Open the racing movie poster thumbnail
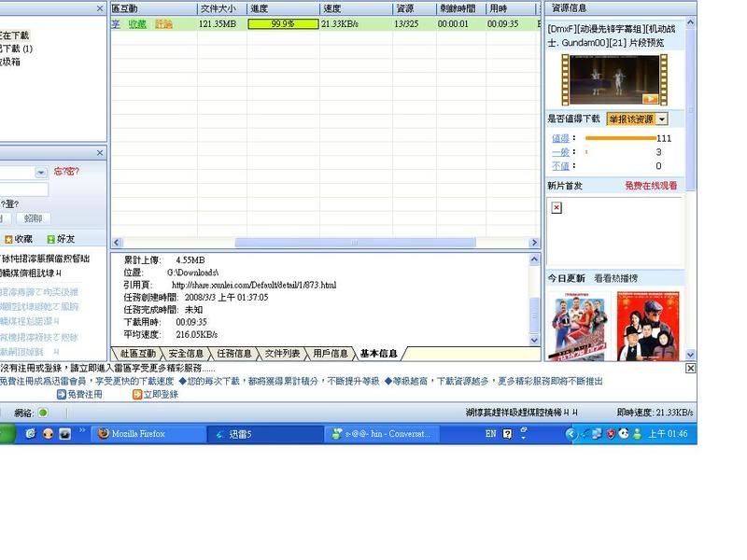747x560 pixels. (580, 326)
